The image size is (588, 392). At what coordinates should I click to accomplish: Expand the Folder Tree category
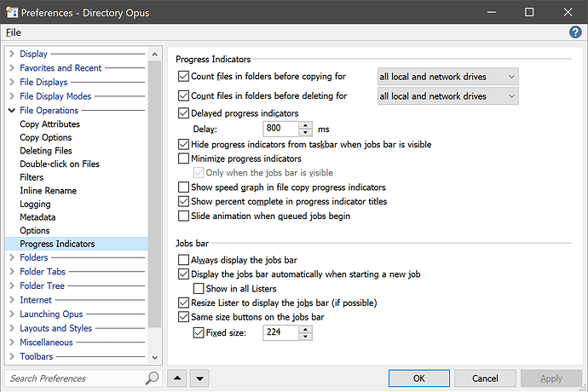point(12,285)
